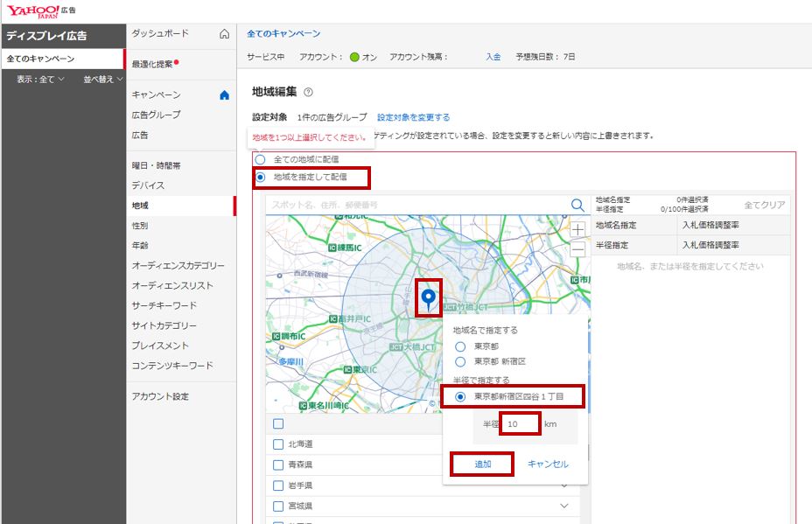This screenshot has height=524, width=812.
Task: Click the 追加 button in popup
Action: tap(483, 464)
